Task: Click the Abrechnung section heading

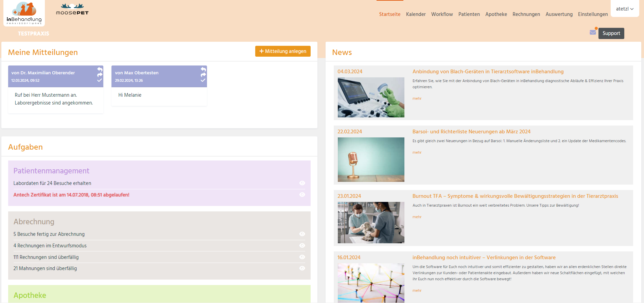Action: (34, 222)
